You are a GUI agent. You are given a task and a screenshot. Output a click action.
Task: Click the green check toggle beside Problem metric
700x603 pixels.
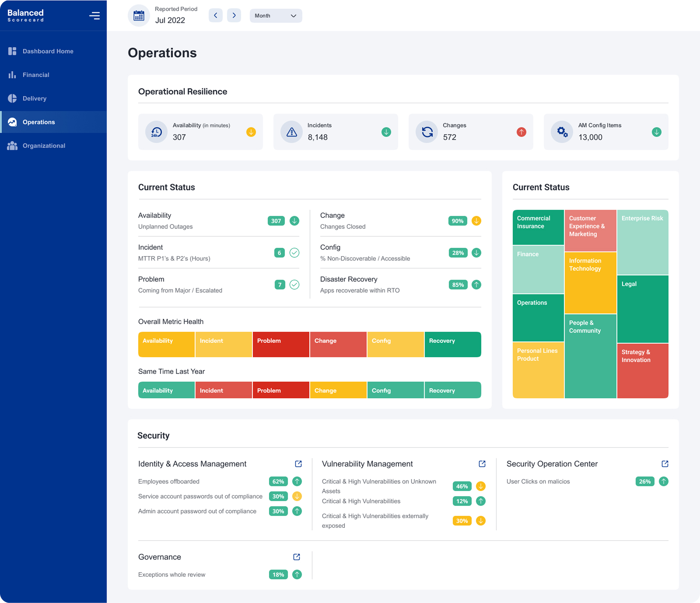click(294, 285)
